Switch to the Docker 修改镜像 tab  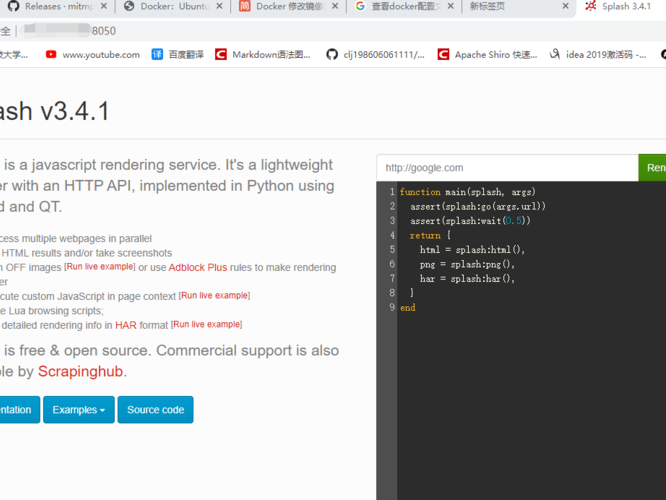[289, 6]
